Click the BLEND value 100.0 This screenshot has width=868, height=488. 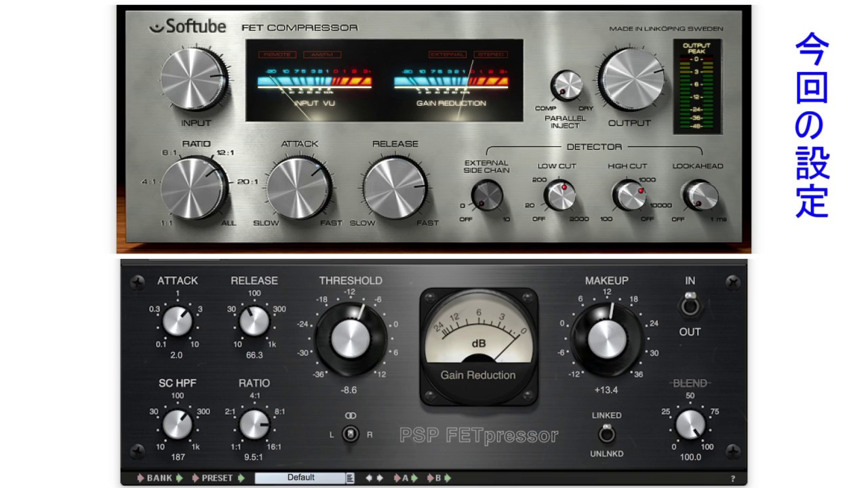tap(690, 457)
